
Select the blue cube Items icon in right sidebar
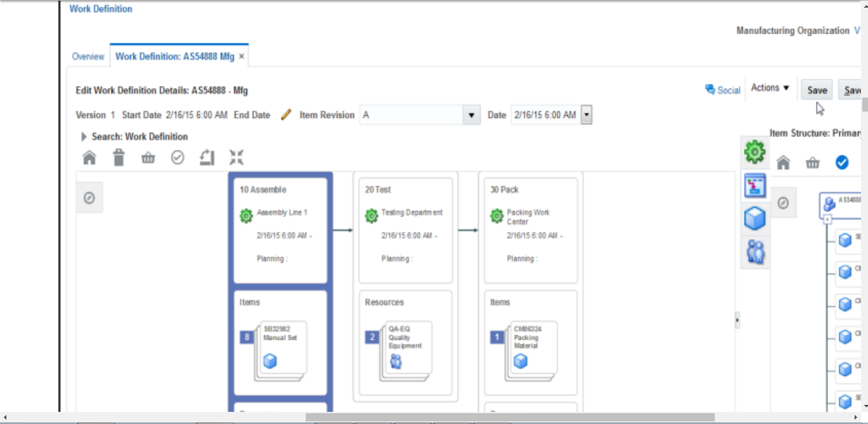tap(755, 218)
